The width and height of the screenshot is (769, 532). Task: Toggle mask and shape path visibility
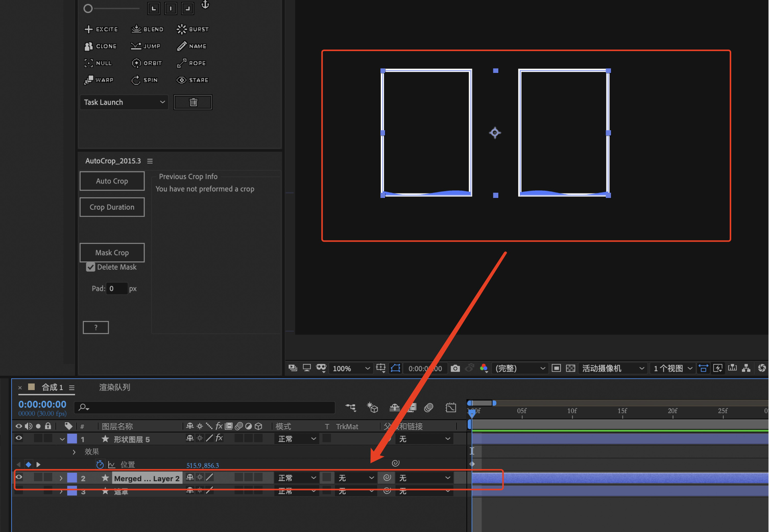pyautogui.click(x=396, y=368)
